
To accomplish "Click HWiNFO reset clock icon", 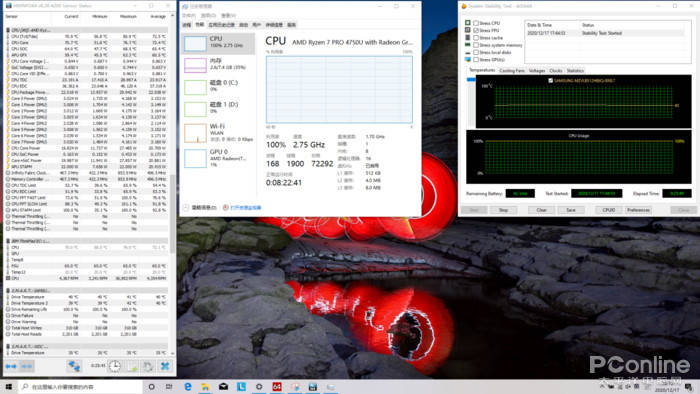I will (x=114, y=366).
